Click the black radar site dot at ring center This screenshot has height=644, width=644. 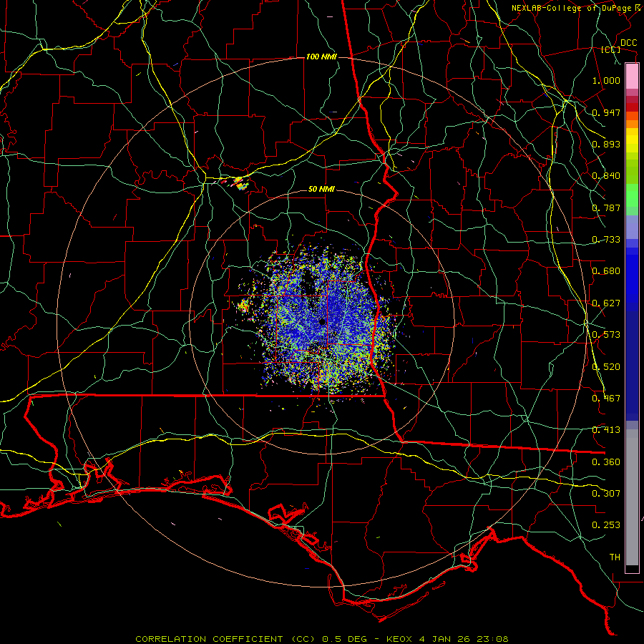pyautogui.click(x=323, y=321)
